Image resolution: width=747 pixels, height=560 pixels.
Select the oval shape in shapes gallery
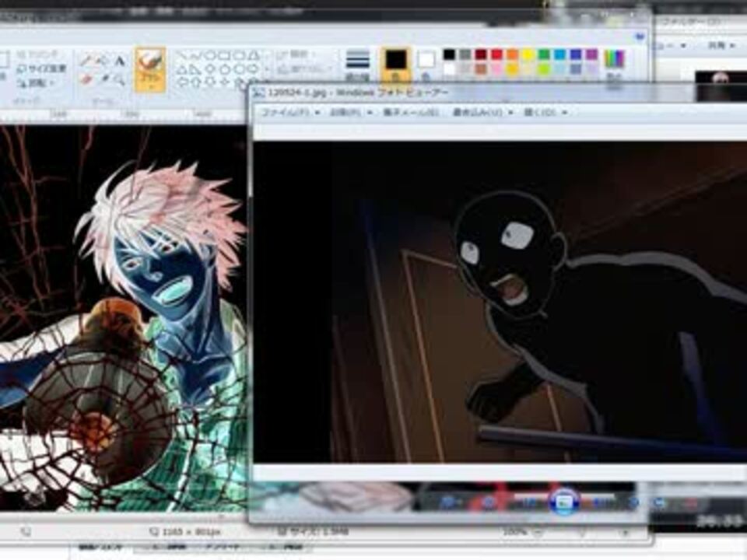click(x=211, y=56)
